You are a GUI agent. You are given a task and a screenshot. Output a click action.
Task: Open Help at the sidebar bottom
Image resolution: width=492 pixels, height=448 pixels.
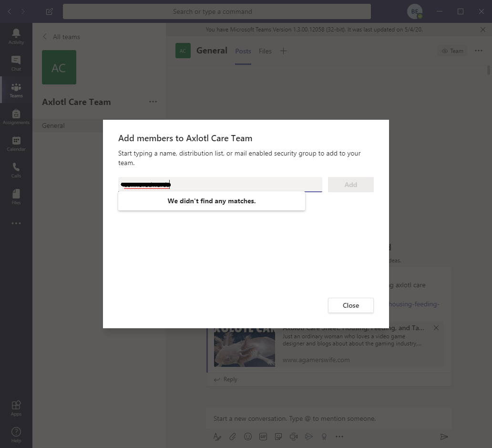[16, 435]
